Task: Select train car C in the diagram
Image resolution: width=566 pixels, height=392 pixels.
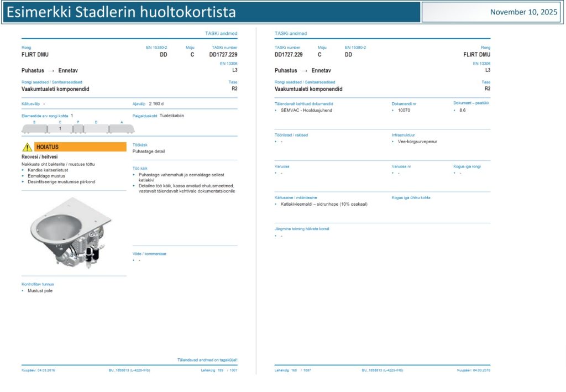Action: 60,128
